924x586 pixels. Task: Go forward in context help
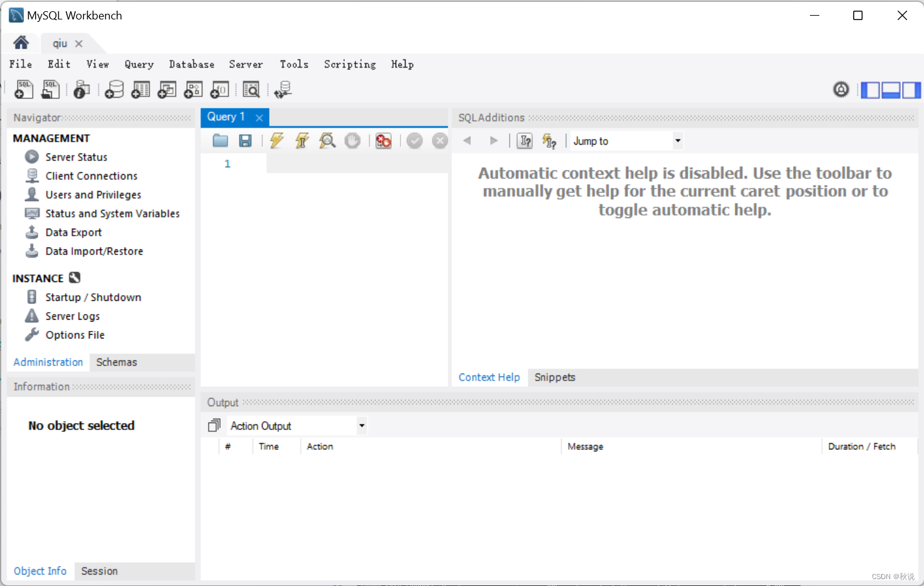pyautogui.click(x=493, y=140)
